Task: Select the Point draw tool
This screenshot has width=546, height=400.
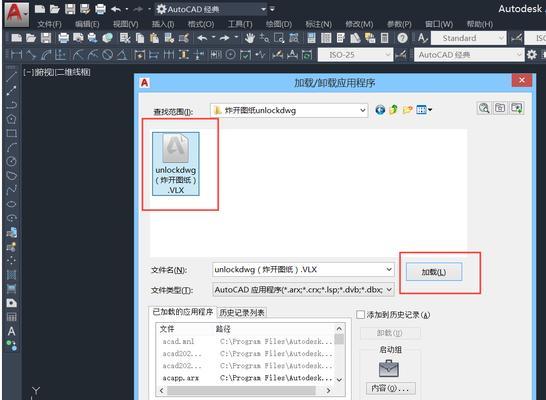Action: (11, 261)
